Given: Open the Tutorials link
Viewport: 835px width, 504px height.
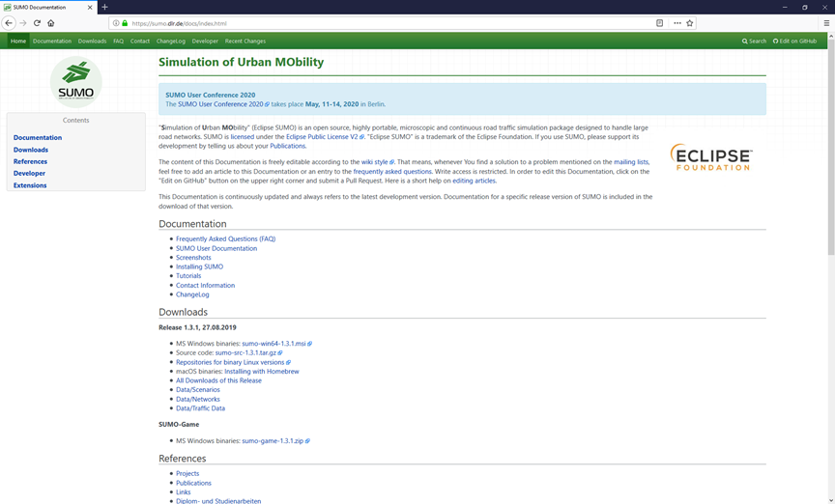Looking at the screenshot, I should coord(188,276).
